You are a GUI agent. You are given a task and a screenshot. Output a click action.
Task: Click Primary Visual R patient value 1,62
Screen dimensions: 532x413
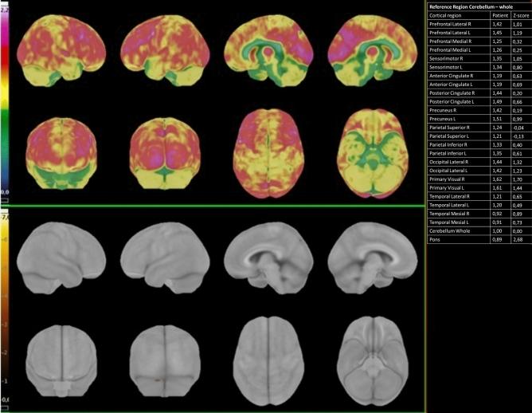[498, 179]
